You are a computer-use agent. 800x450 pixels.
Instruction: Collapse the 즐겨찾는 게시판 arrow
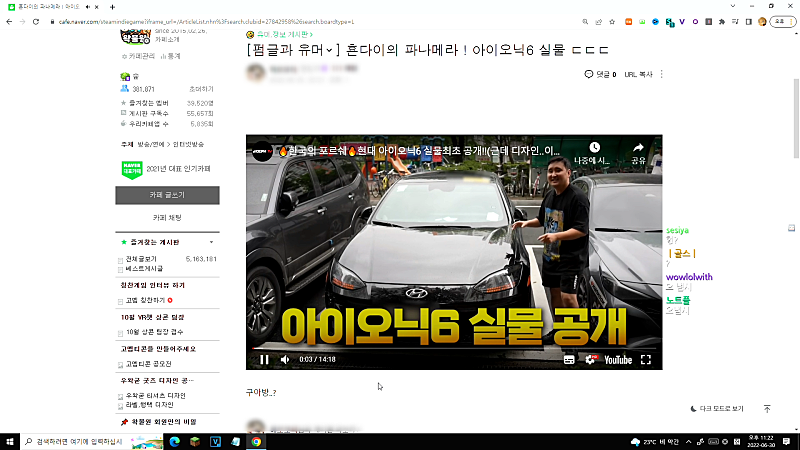211,242
